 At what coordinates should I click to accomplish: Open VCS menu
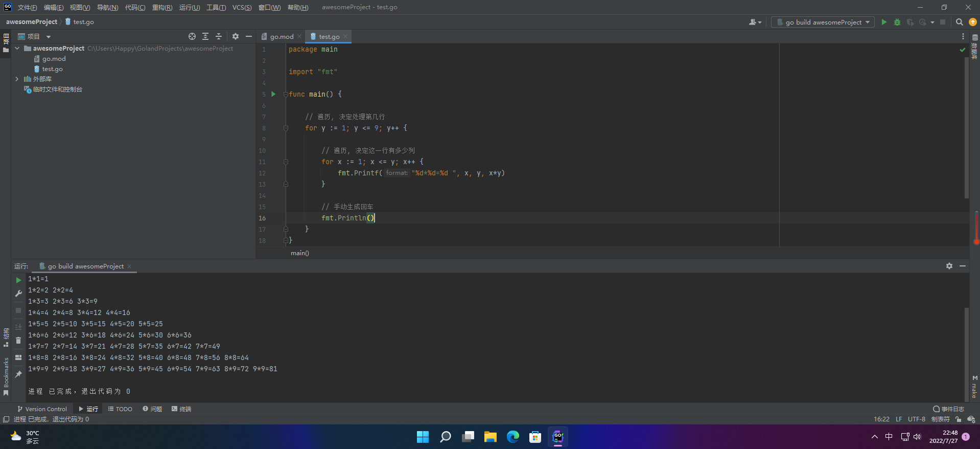tap(242, 7)
